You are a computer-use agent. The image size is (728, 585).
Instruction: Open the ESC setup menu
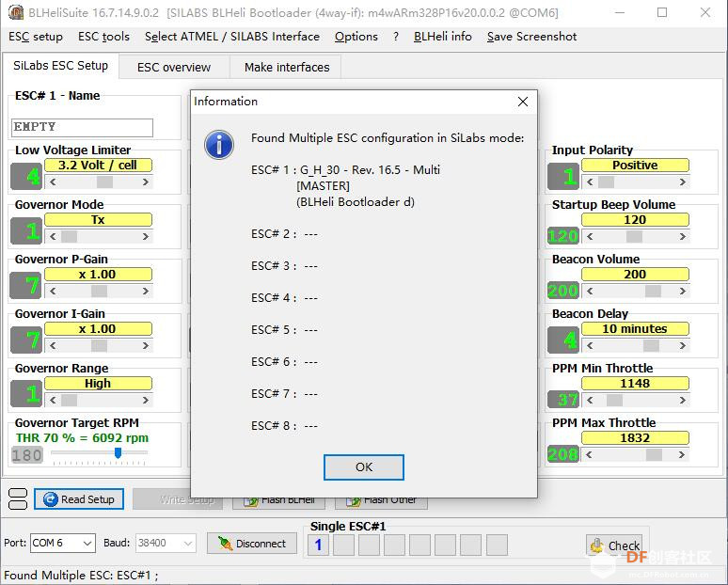[x=36, y=37]
